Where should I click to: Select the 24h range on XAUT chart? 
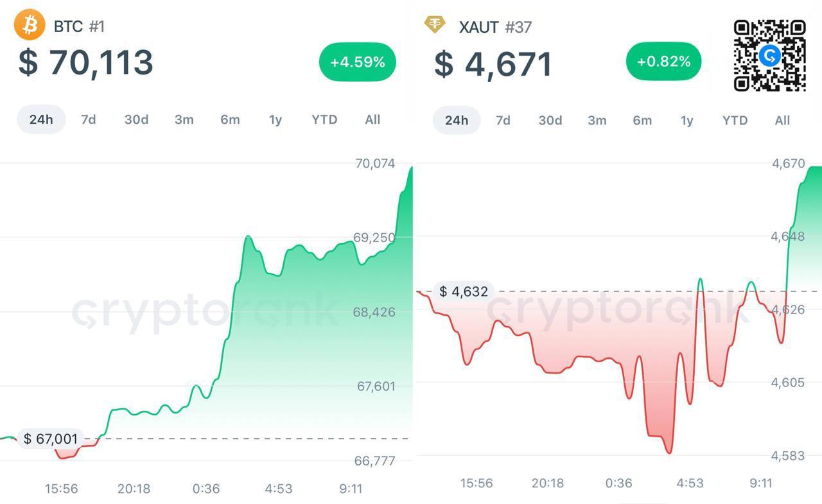tap(457, 120)
